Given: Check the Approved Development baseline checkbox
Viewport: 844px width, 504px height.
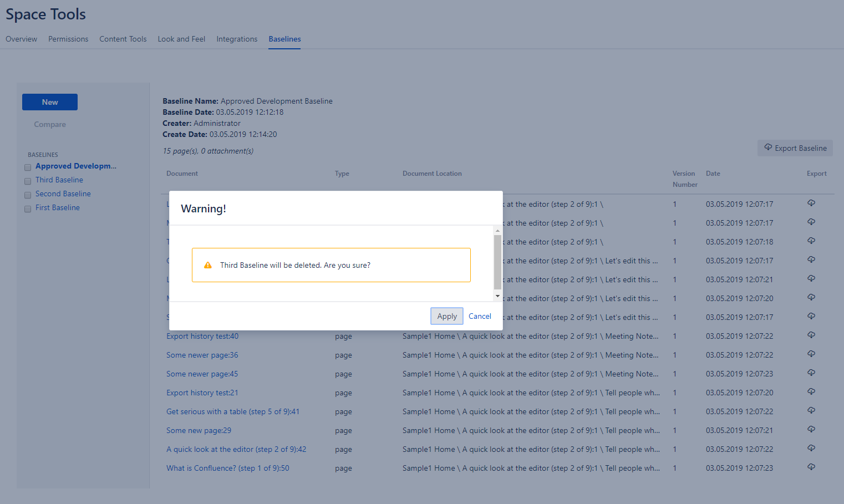Looking at the screenshot, I should click(28, 167).
